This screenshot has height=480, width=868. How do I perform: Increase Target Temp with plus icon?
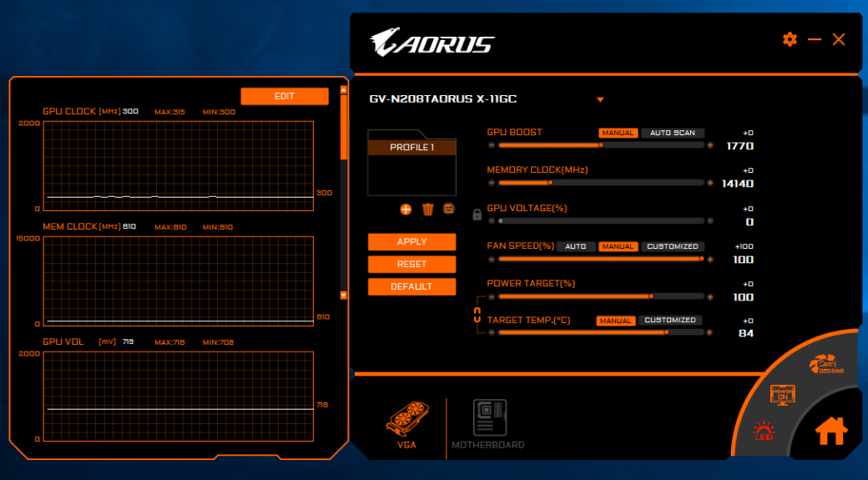(709, 332)
